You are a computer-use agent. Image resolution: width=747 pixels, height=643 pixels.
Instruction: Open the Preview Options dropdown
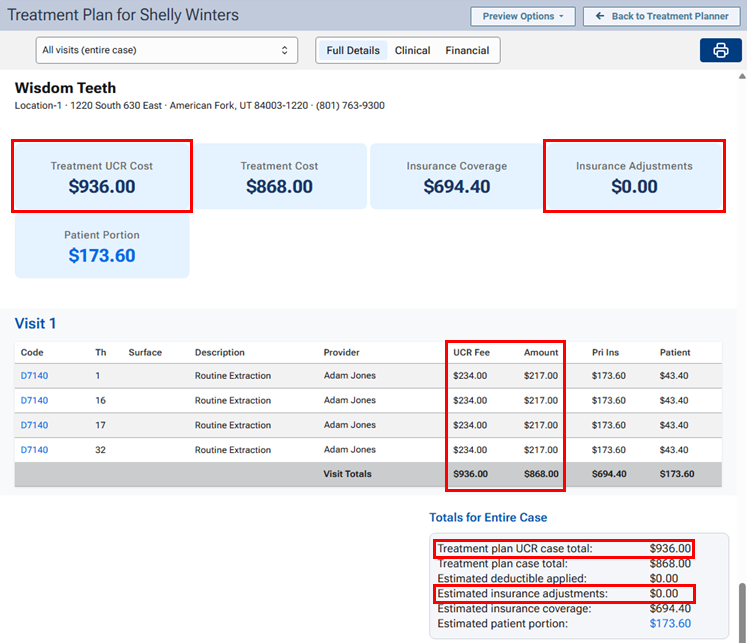click(x=523, y=16)
